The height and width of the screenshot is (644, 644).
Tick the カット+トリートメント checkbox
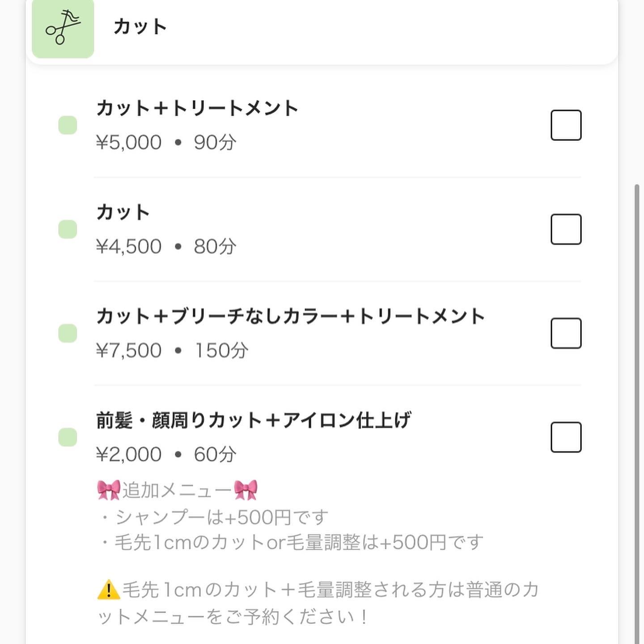[566, 125]
